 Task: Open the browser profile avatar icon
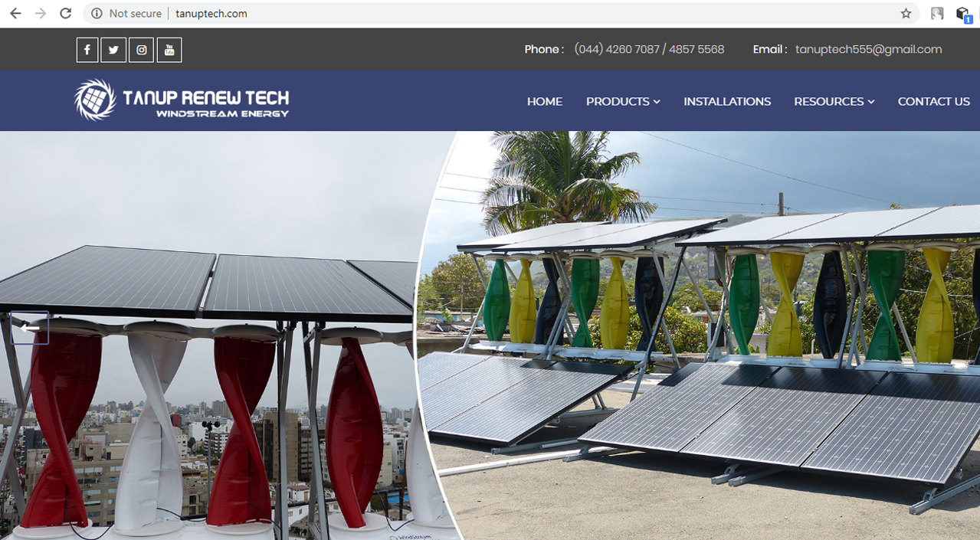(x=937, y=13)
